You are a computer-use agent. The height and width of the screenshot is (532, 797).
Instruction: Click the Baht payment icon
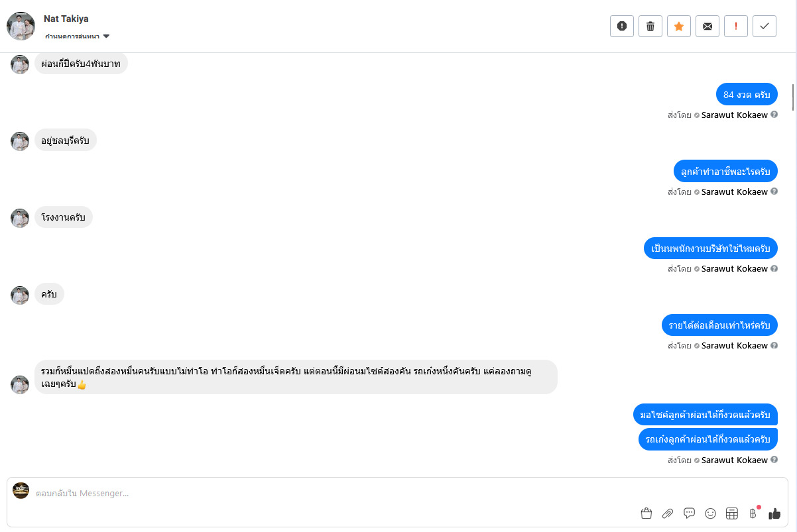pos(753,513)
